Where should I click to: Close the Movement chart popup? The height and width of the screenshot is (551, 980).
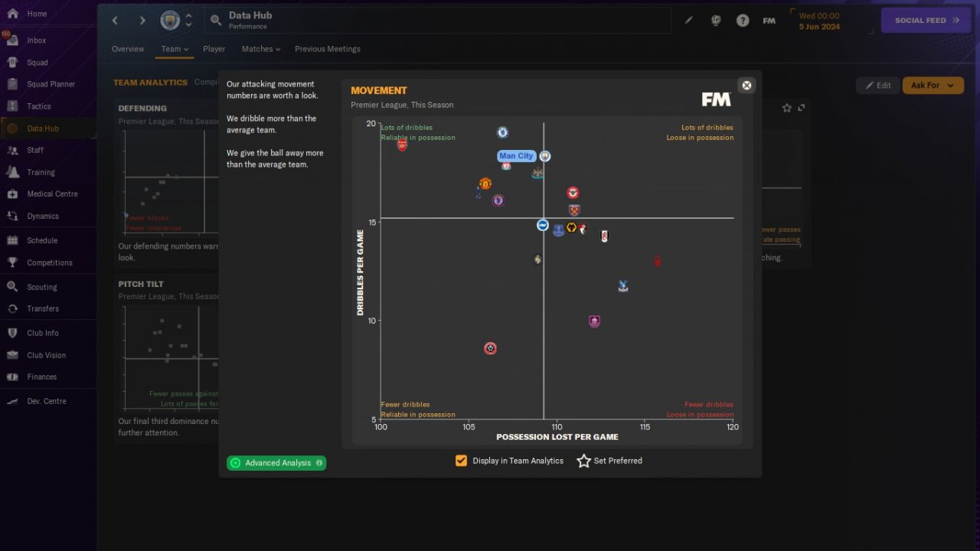[746, 86]
